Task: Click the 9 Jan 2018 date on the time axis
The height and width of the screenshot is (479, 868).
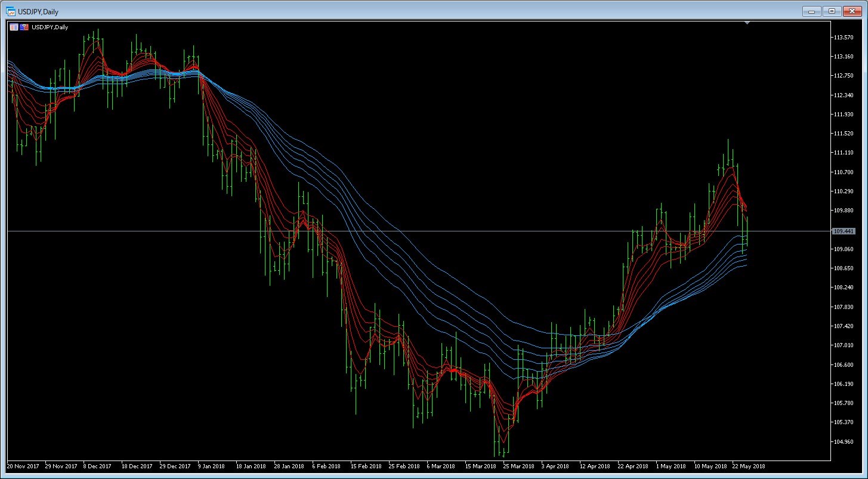Action: coord(211,466)
